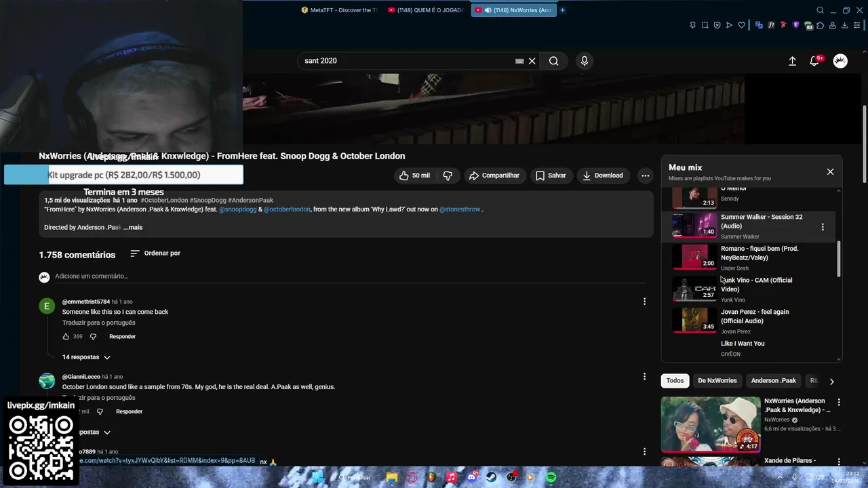Open options for the Summer Walker Session 32 item
Screen dimensions: 868x488
(x=823, y=227)
